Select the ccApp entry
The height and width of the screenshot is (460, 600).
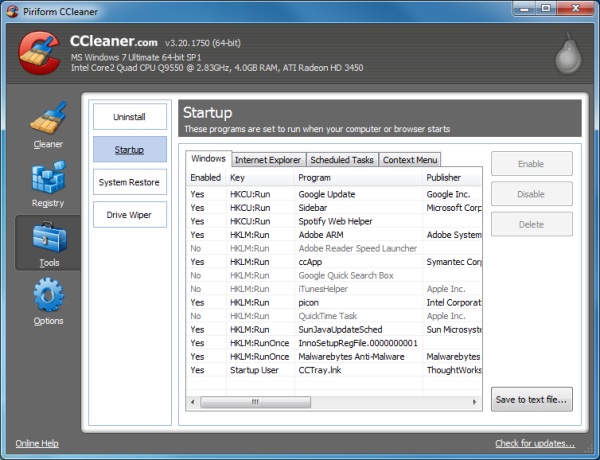(x=334, y=262)
